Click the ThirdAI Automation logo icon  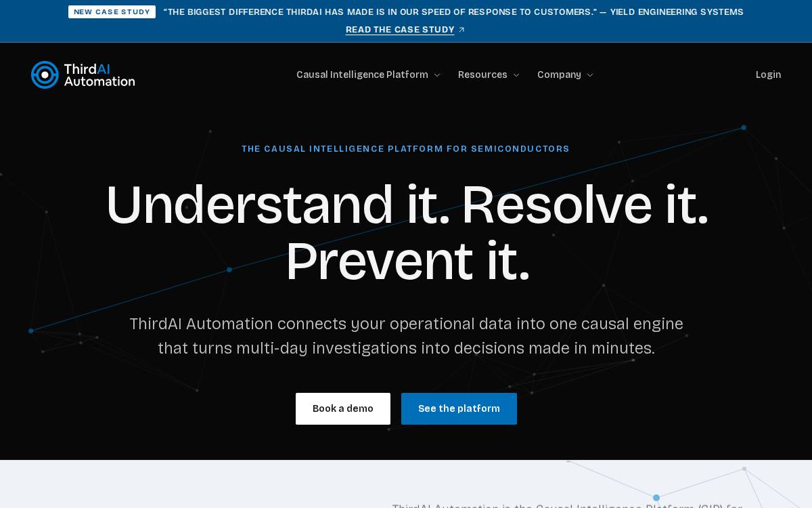coord(45,75)
